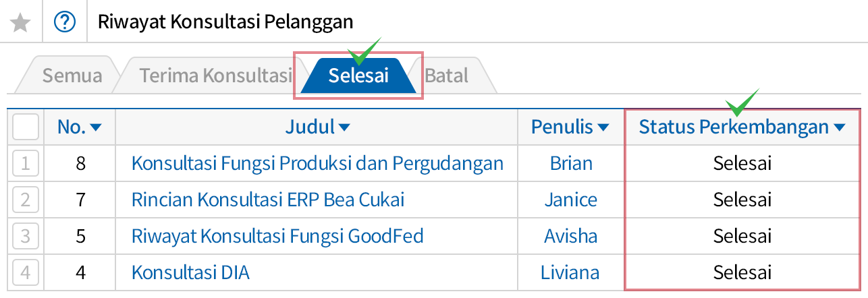Click author name Janice
The image size is (868, 298).
571,200
